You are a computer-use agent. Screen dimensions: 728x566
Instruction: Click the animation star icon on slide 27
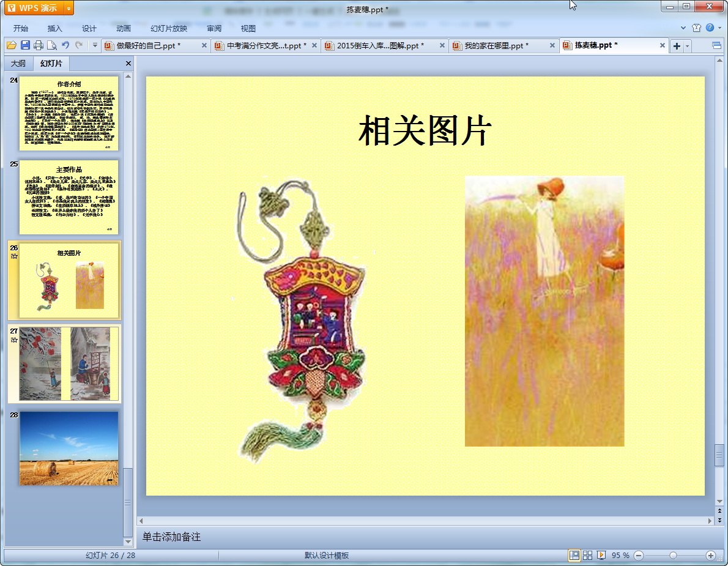(14, 340)
